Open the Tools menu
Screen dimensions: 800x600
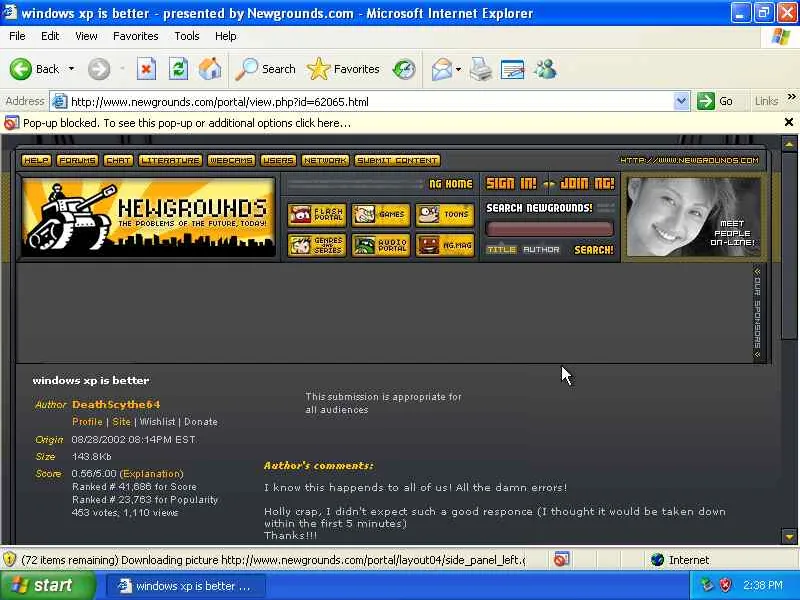point(186,36)
